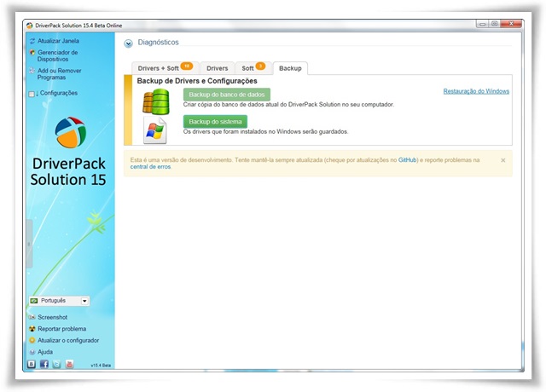Collapse the Diagnósticos section chevron

coord(129,43)
